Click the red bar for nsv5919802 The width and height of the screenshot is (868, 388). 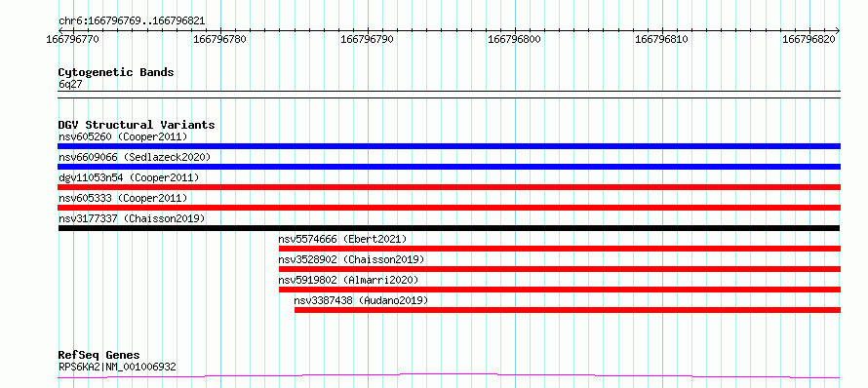coord(560,290)
